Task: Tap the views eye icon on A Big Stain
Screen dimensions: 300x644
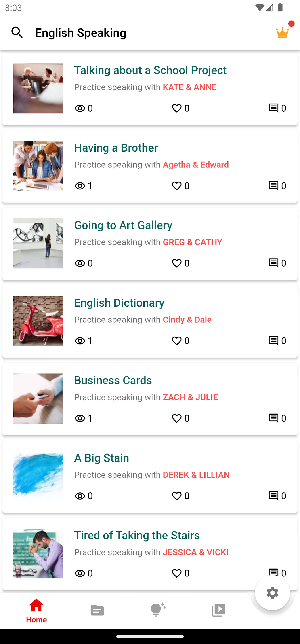Action: point(80,496)
